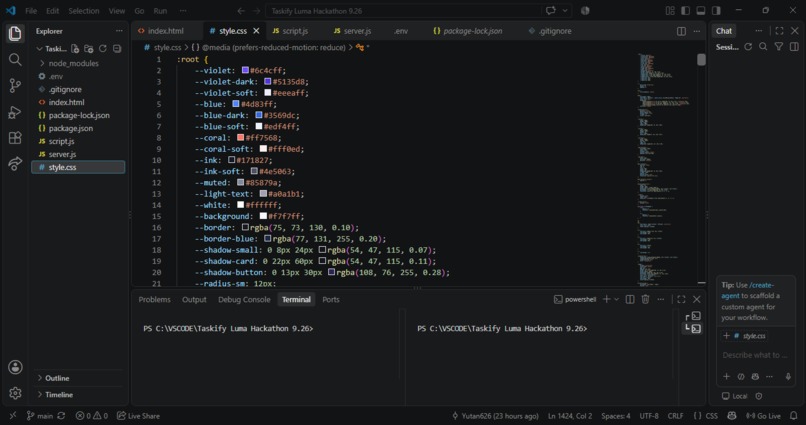
Task: Open the new terminal launch profile dropdown
Action: pos(616,299)
